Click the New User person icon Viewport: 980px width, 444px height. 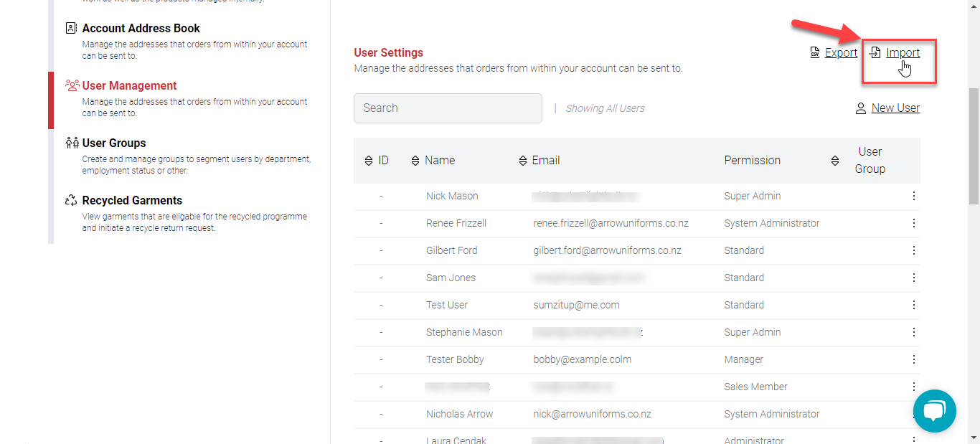click(861, 108)
